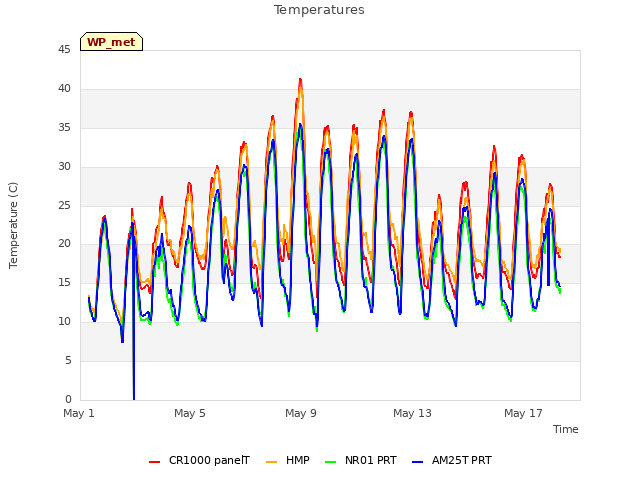Click the 35 y-axis tick label

[64, 128]
